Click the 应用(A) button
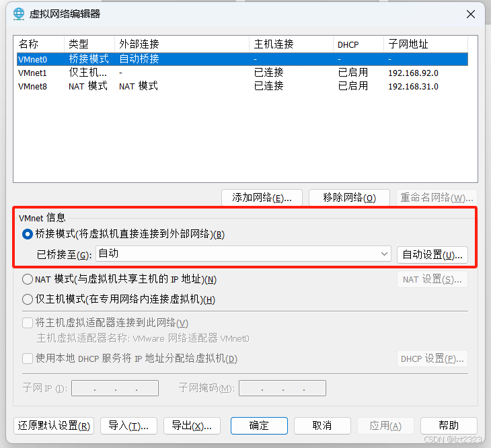 (385, 426)
